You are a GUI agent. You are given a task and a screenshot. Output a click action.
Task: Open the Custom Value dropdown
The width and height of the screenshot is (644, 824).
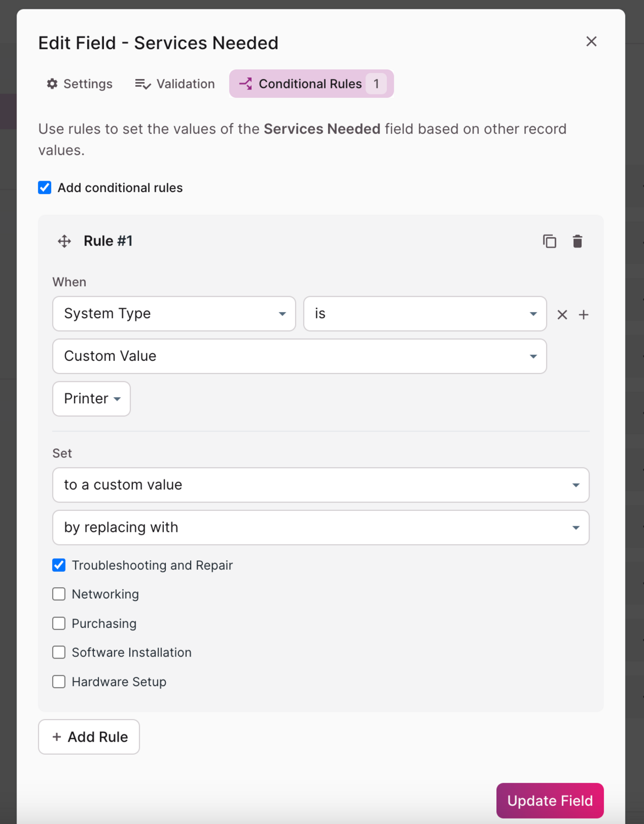[x=299, y=357]
